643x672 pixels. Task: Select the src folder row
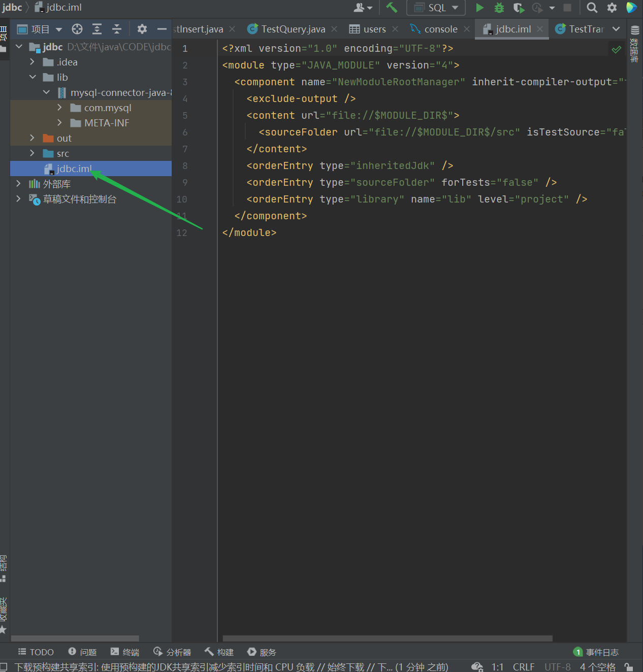tap(91, 153)
